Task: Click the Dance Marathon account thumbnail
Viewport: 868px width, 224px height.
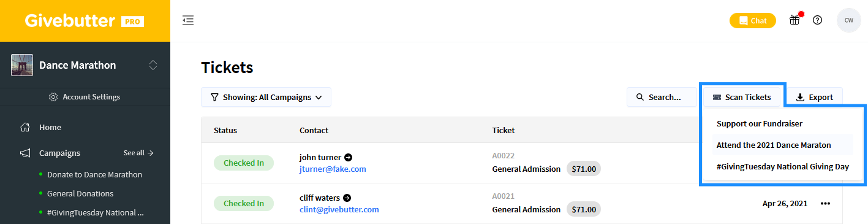Action: pos(22,65)
